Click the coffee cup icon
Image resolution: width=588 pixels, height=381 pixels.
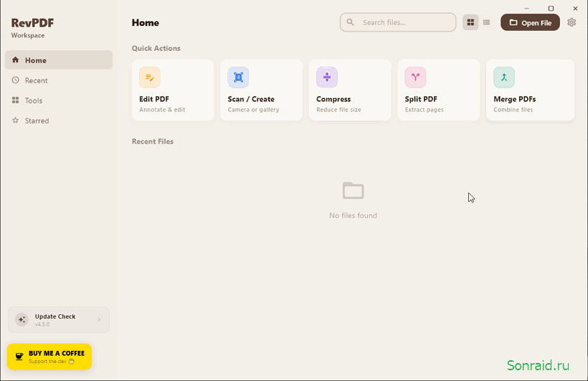coord(19,357)
